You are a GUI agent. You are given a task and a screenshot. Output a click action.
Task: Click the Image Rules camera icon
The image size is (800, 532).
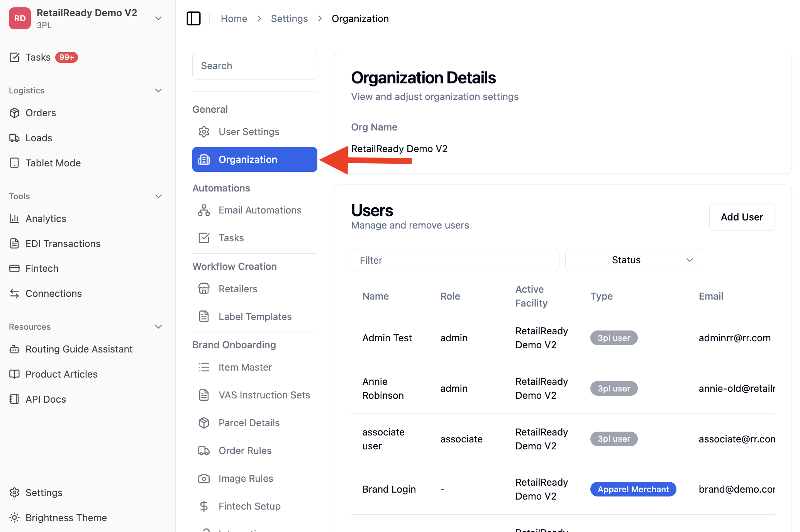(x=204, y=478)
